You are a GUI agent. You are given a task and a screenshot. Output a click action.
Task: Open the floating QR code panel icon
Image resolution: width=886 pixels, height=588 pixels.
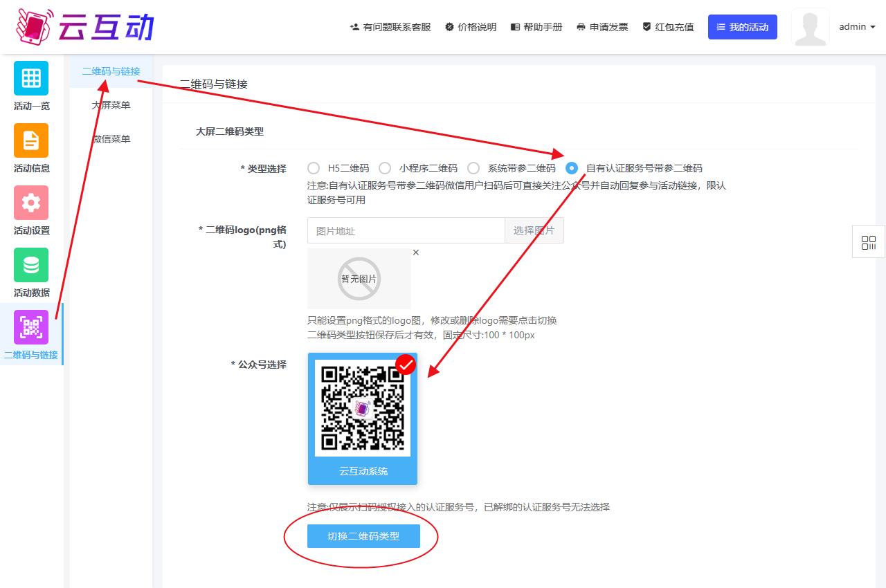(869, 242)
